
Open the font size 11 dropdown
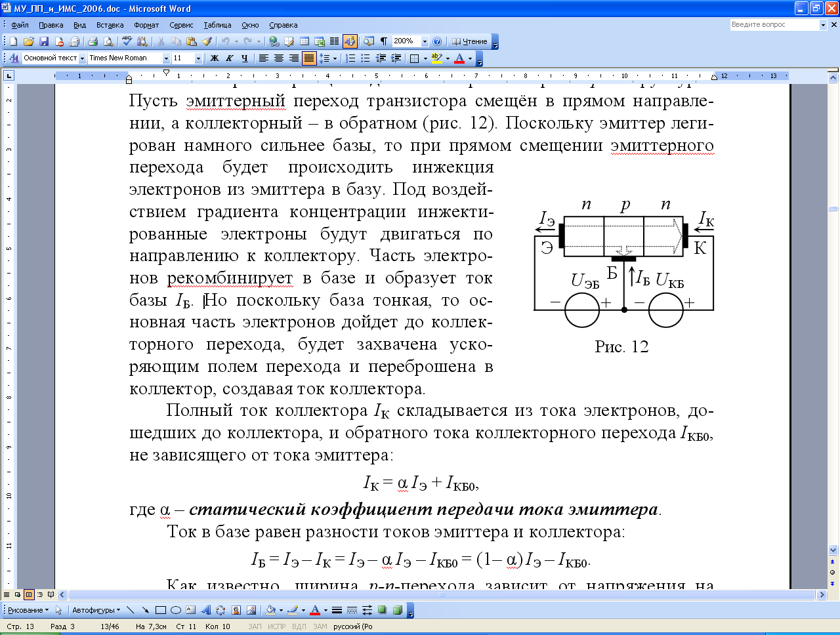pyautogui.click(x=198, y=58)
